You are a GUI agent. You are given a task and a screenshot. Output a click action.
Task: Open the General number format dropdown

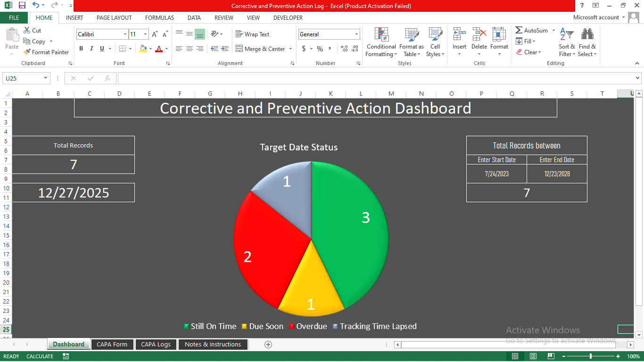(356, 34)
